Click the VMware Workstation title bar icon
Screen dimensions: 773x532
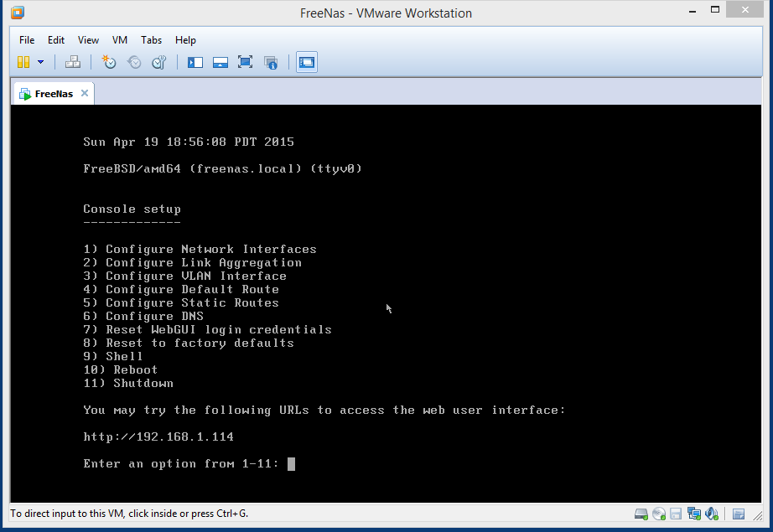(18, 13)
